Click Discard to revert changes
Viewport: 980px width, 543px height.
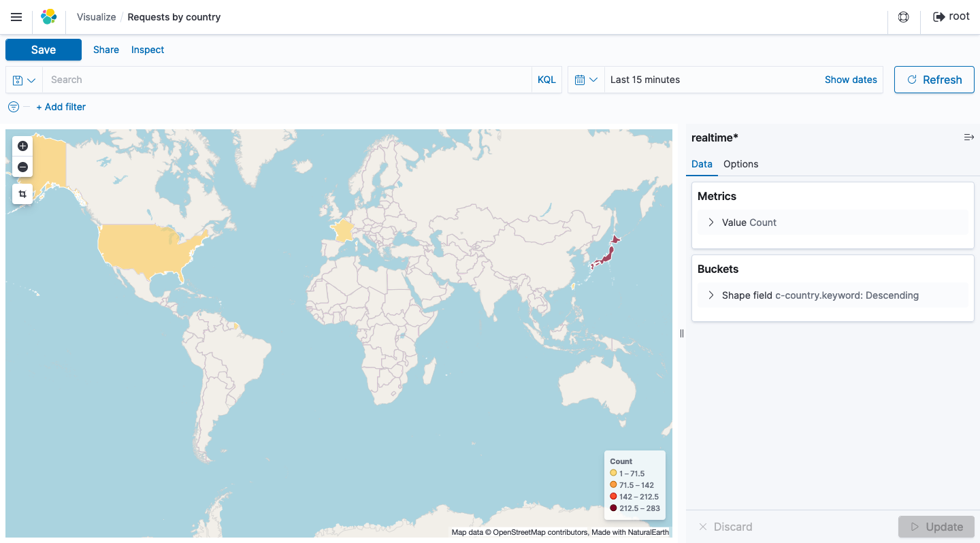click(x=727, y=526)
